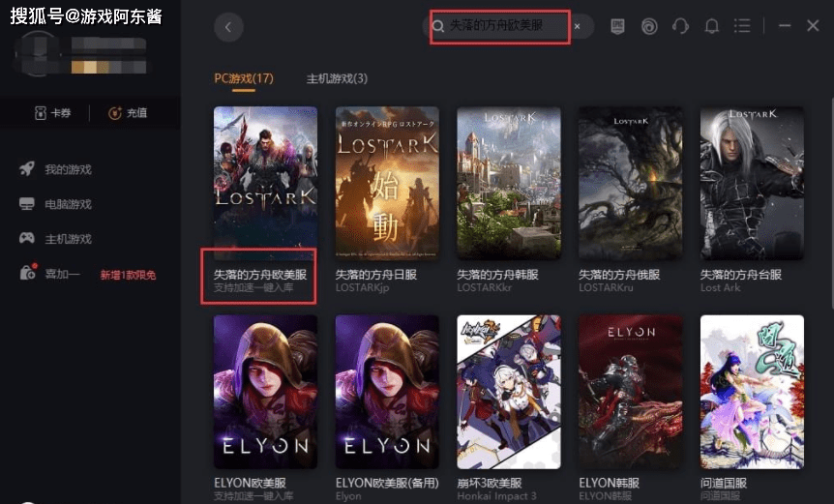Open the Epic Games store icon

[x=617, y=26]
